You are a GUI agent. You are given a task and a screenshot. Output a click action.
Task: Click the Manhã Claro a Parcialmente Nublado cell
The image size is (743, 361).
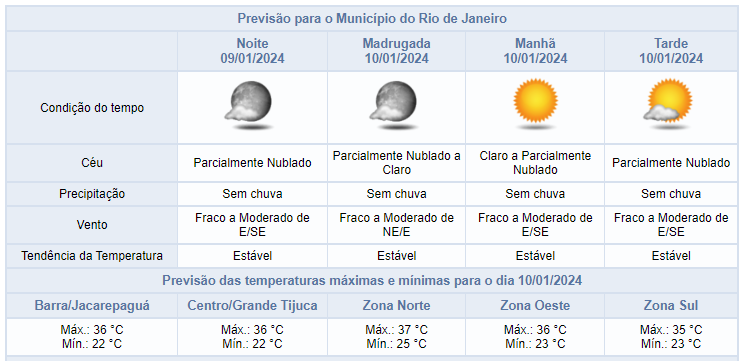(x=535, y=162)
